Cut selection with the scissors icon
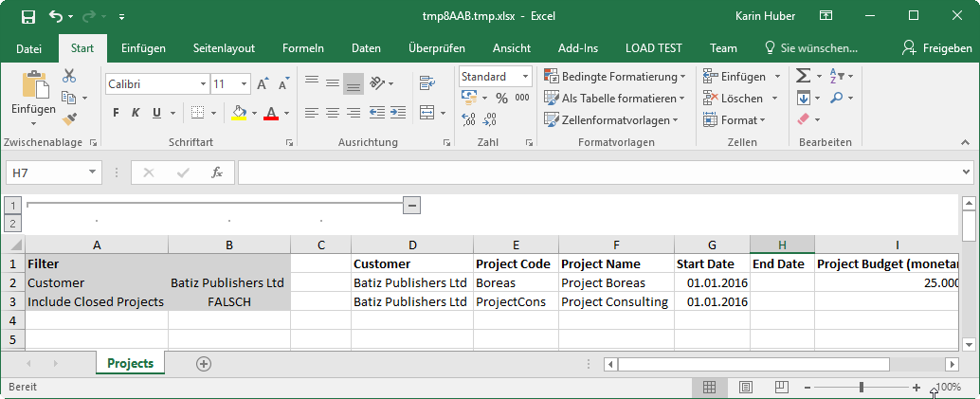The height and width of the screenshot is (399, 980). pyautogui.click(x=69, y=77)
